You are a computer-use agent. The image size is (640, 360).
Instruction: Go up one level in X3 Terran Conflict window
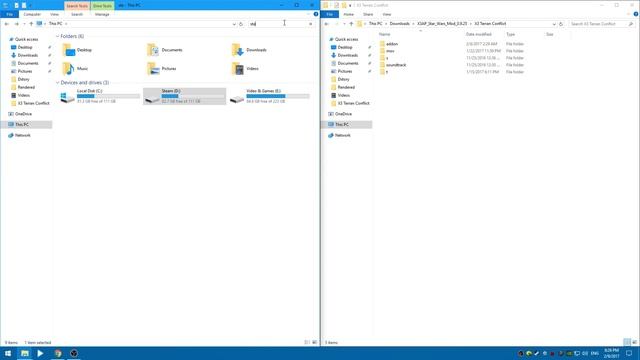click(x=351, y=24)
